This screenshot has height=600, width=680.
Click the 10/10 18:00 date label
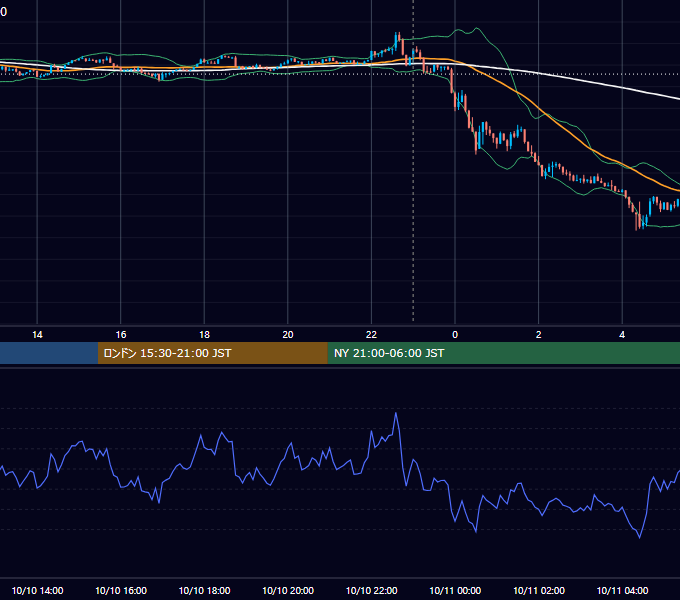point(204,590)
